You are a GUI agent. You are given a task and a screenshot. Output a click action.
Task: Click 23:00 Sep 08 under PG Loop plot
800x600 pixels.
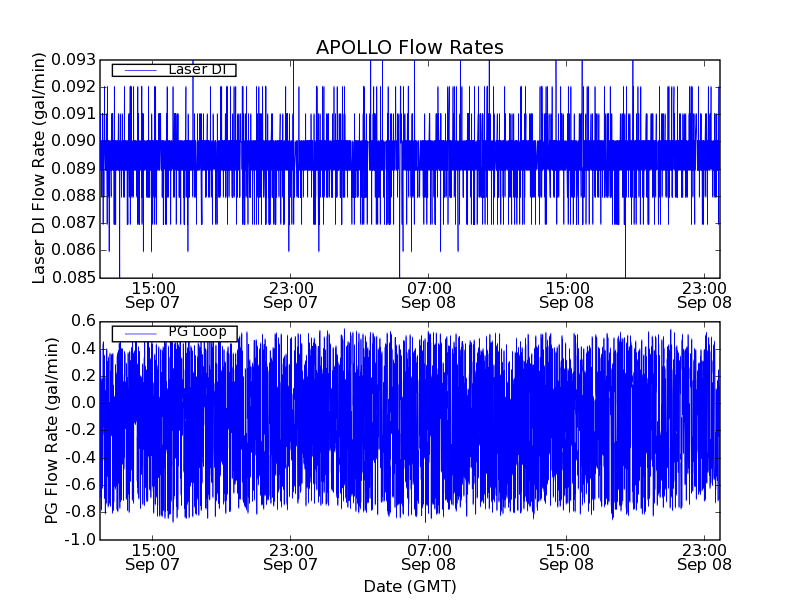click(705, 558)
